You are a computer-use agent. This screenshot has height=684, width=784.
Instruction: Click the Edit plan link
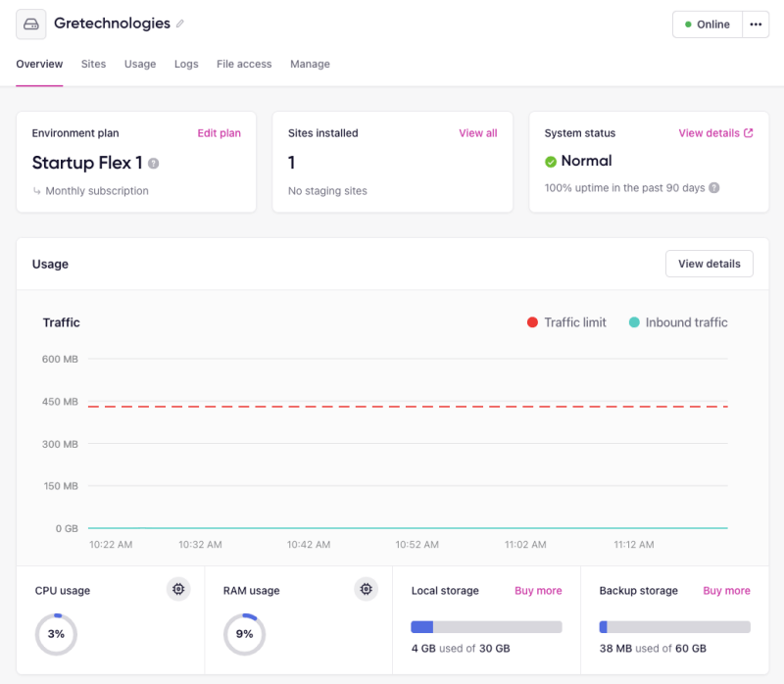tap(219, 133)
